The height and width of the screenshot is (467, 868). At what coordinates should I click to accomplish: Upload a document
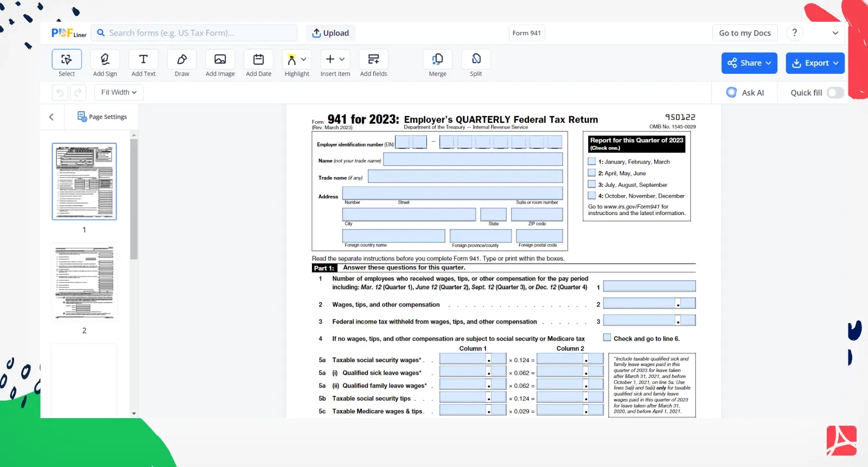[330, 33]
